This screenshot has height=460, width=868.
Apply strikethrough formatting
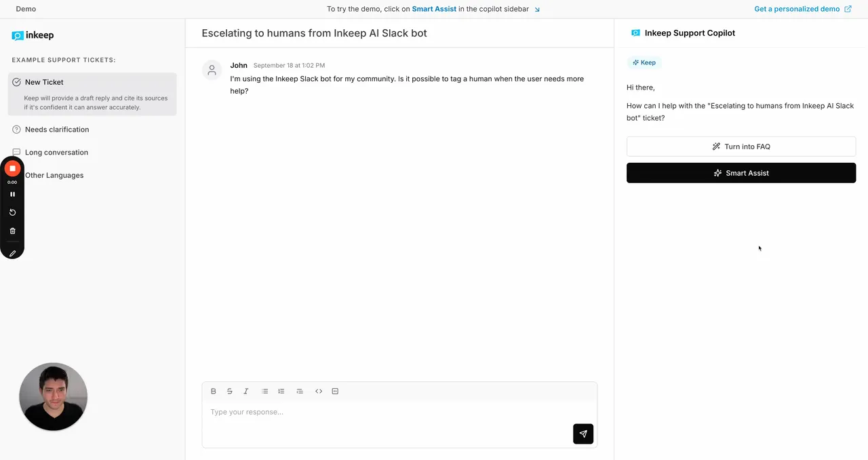[230, 391]
